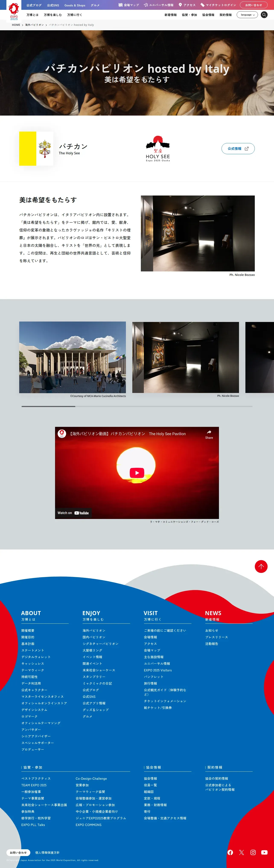274x868 pixels.
Task: Click the red back-to-top arrow button
Action: [x=261, y=567]
